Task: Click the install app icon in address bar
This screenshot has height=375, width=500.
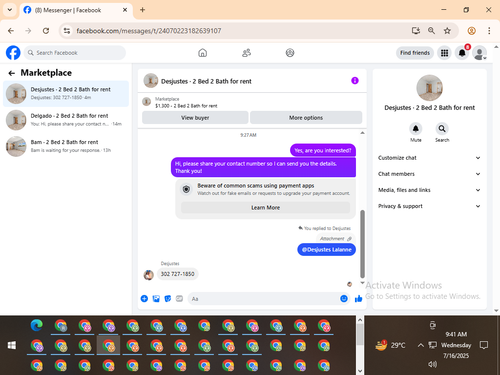Action: tap(416, 31)
